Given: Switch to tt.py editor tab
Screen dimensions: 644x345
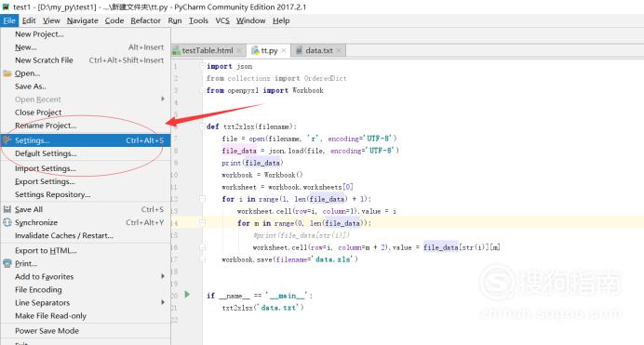Looking at the screenshot, I should (269, 50).
